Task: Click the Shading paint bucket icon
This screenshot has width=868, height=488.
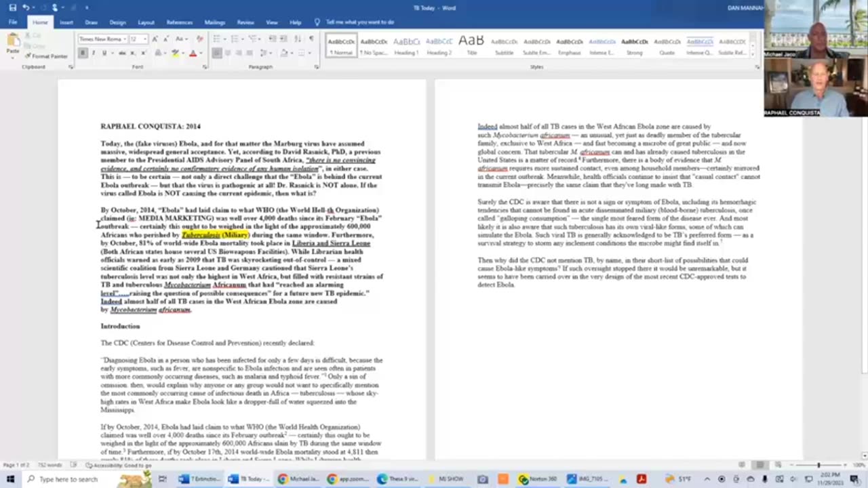Action: pyautogui.click(x=285, y=53)
